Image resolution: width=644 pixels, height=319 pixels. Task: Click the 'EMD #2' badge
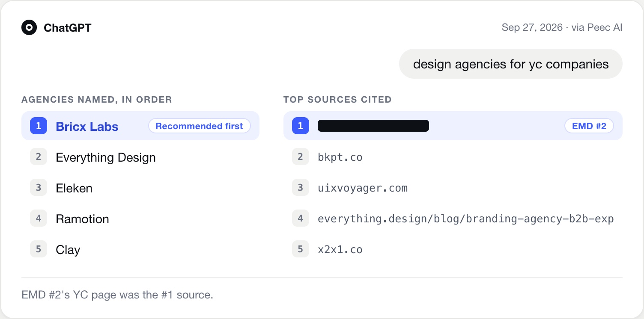click(589, 126)
